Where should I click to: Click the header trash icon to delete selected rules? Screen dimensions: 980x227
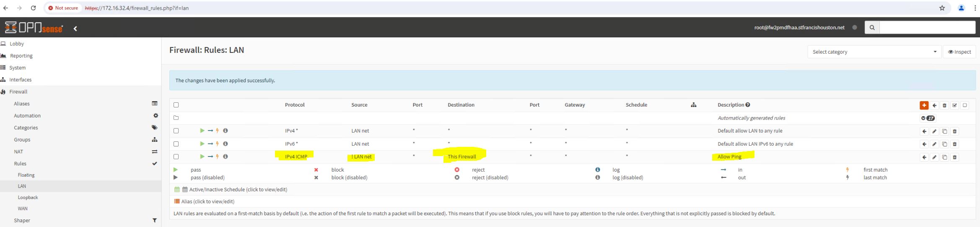click(x=944, y=105)
